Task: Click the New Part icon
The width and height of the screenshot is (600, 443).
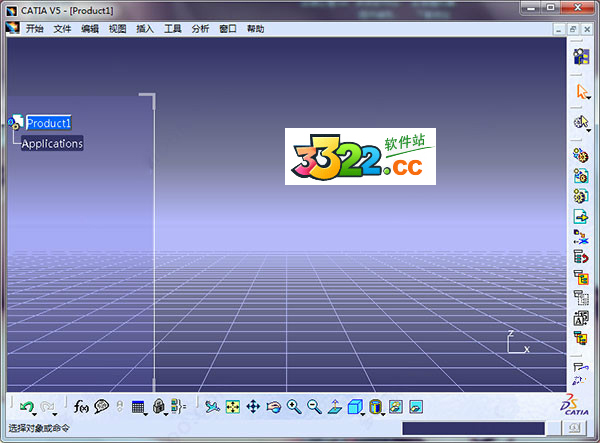Action: click(580, 196)
